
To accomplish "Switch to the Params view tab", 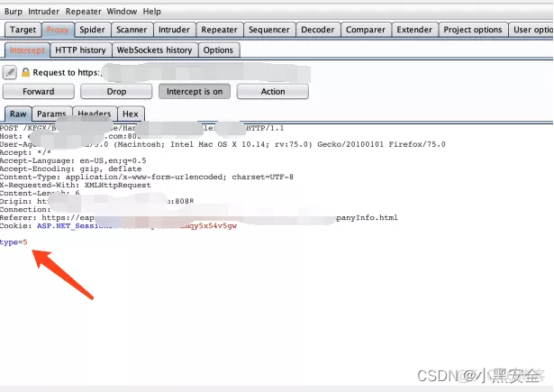I will [51, 114].
